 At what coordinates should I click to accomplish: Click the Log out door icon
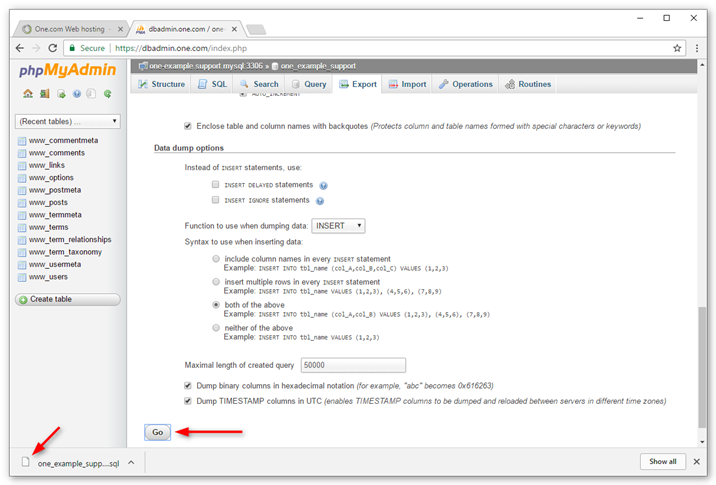[44, 94]
